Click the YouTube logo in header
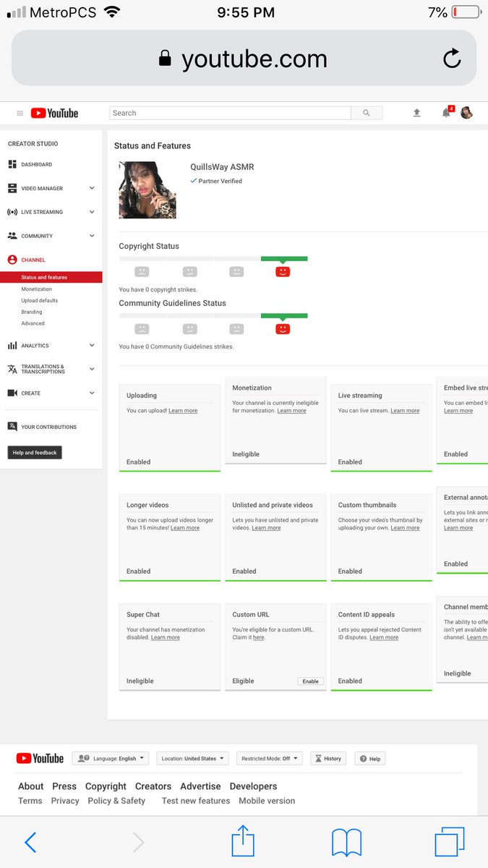This screenshot has width=488, height=868. coord(54,113)
